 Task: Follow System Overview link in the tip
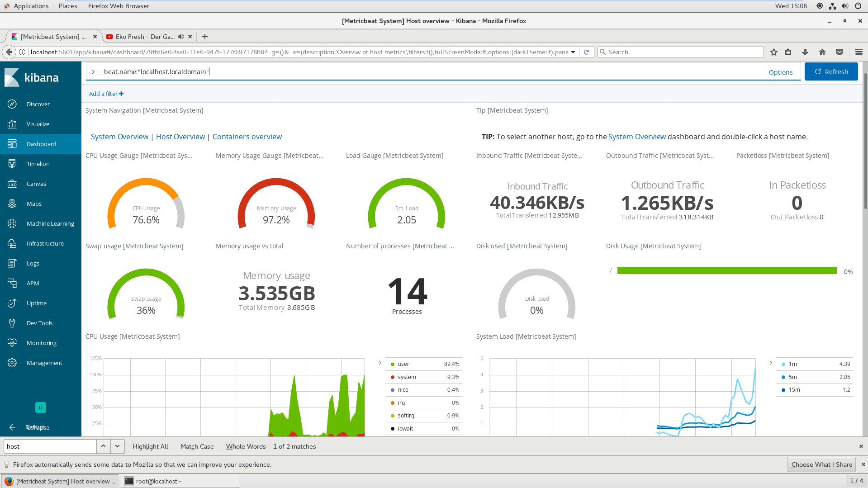(x=637, y=137)
